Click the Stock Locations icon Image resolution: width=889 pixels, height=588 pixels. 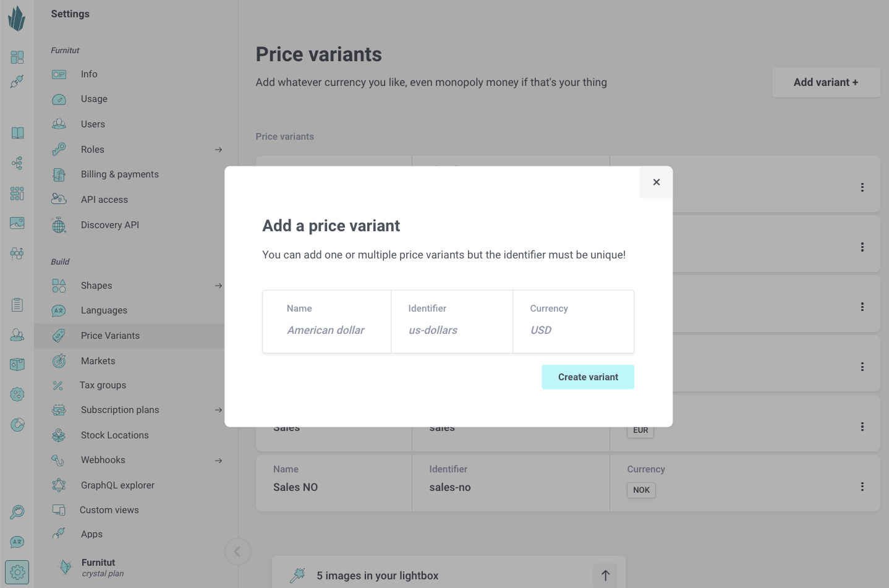[x=59, y=435]
